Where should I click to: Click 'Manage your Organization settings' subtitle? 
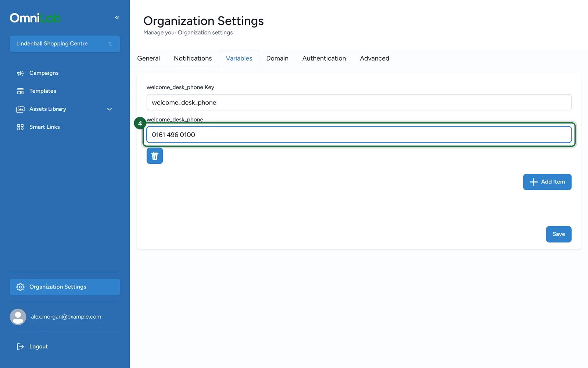tap(188, 33)
